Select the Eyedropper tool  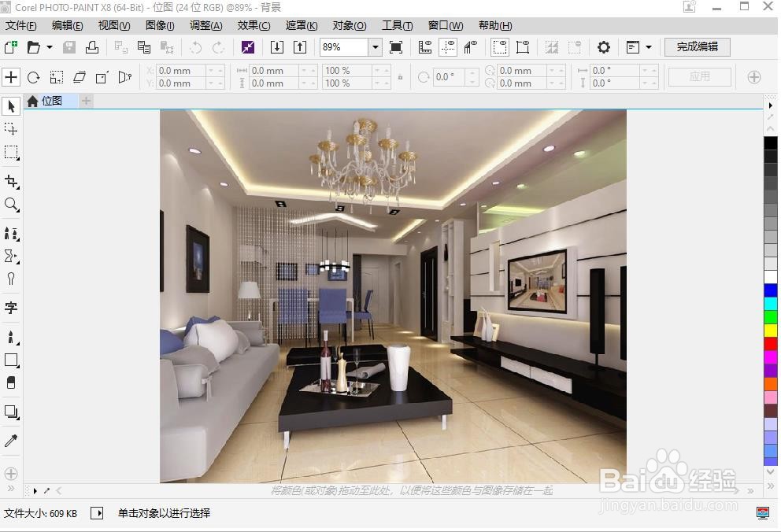coord(11,439)
